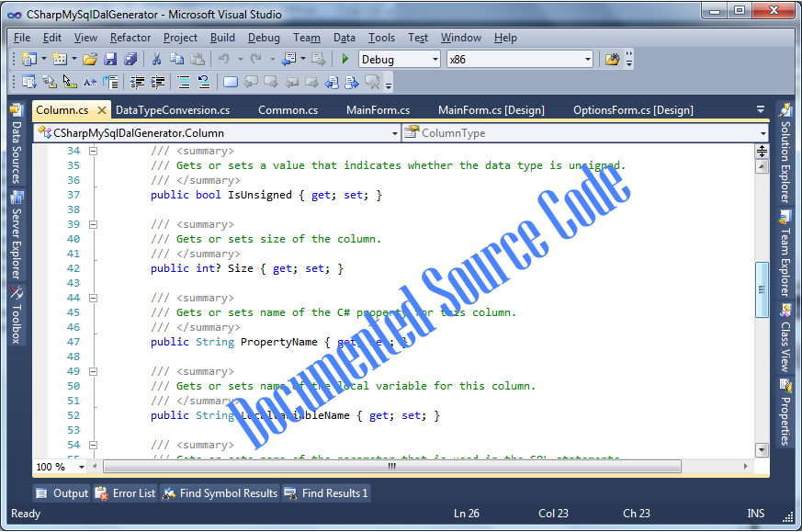Image resolution: width=802 pixels, height=532 pixels.
Task: Click the Undo arrow icon
Action: pos(224,60)
